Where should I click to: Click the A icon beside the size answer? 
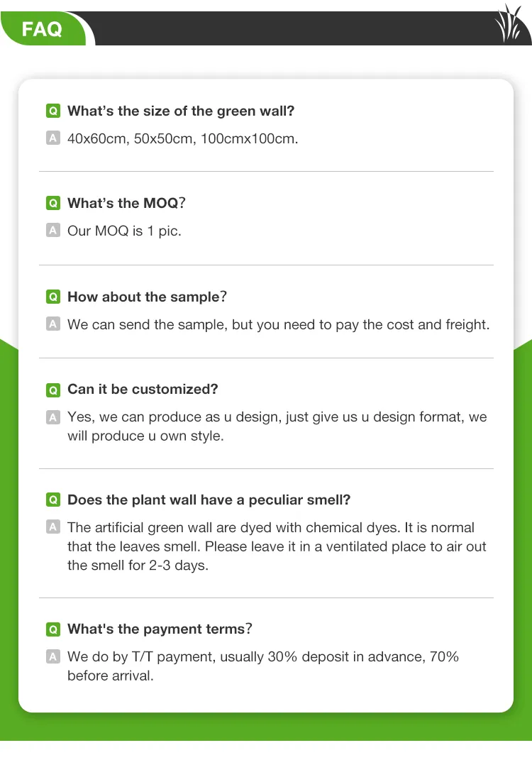coord(53,138)
